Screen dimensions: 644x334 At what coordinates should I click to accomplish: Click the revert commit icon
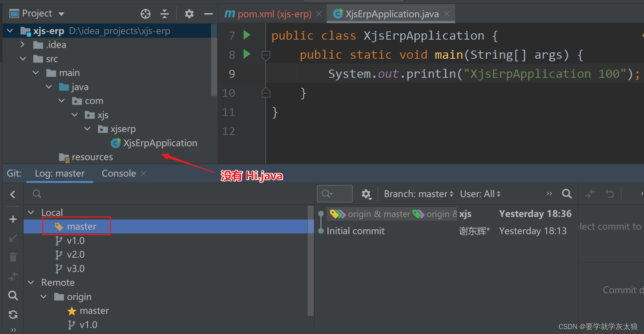(x=610, y=194)
